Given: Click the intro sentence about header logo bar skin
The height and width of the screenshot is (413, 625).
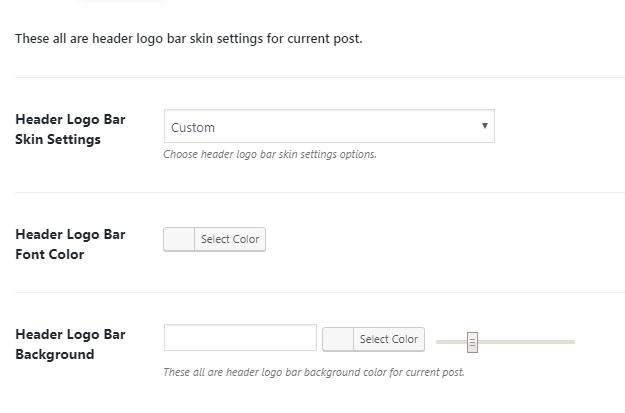Looking at the screenshot, I should [188, 39].
